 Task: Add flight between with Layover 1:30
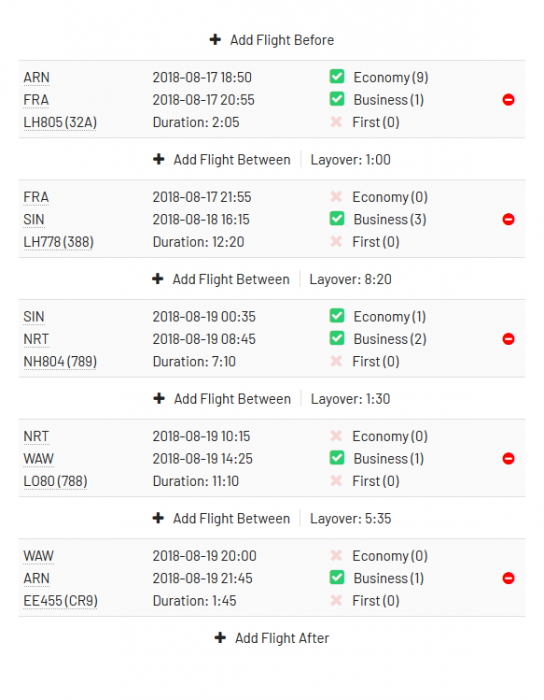[222, 399]
